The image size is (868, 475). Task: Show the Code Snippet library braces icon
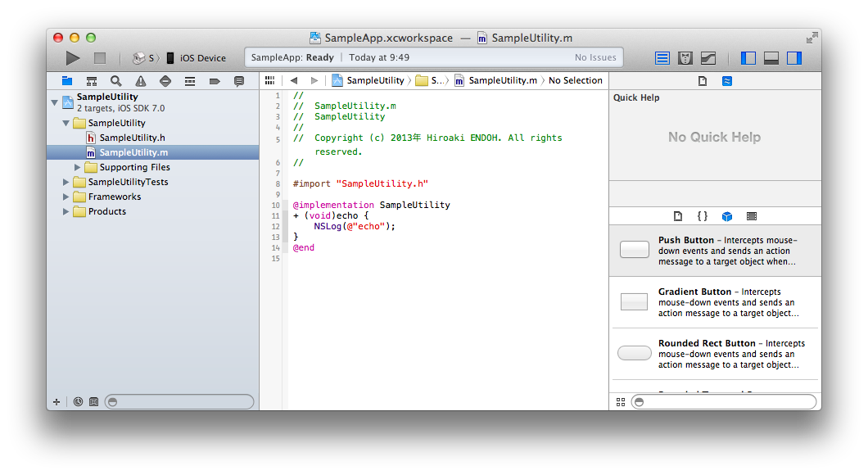(x=702, y=216)
